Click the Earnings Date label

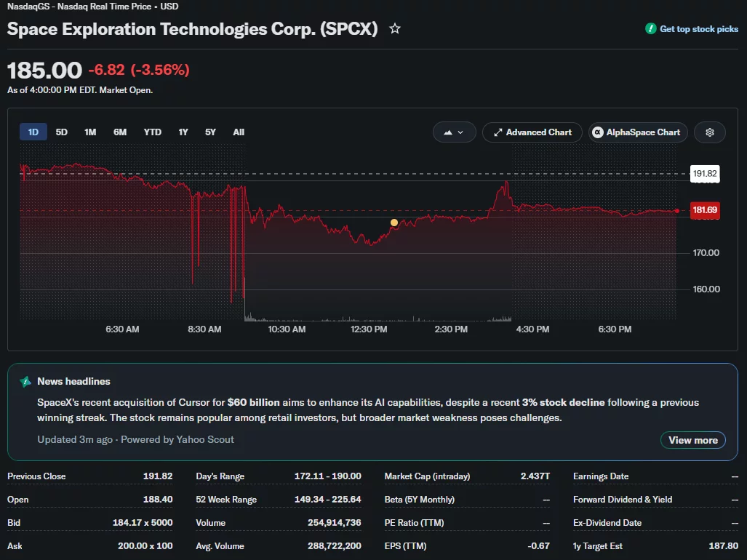click(x=601, y=476)
